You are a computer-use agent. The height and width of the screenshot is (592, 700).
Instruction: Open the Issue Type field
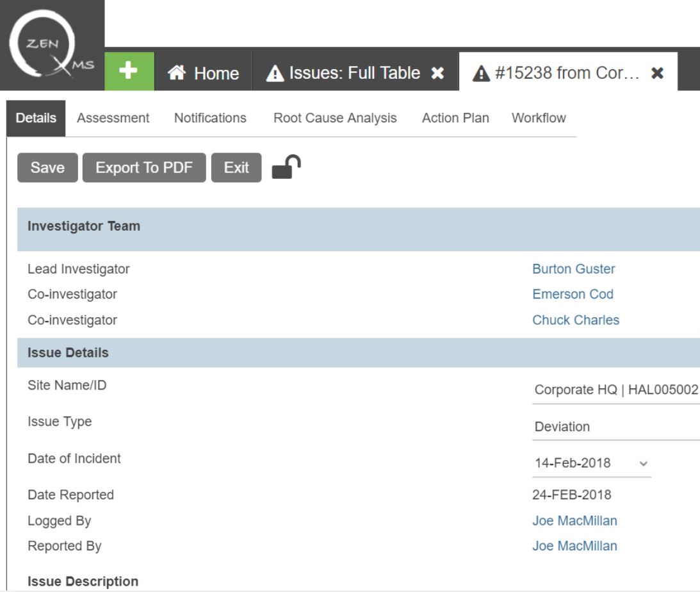tap(615, 427)
